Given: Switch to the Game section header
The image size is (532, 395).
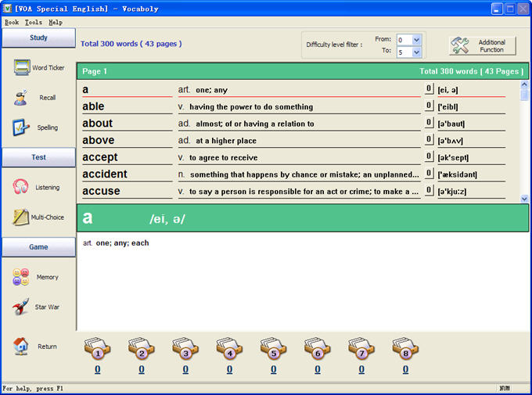Looking at the screenshot, I should [x=38, y=247].
